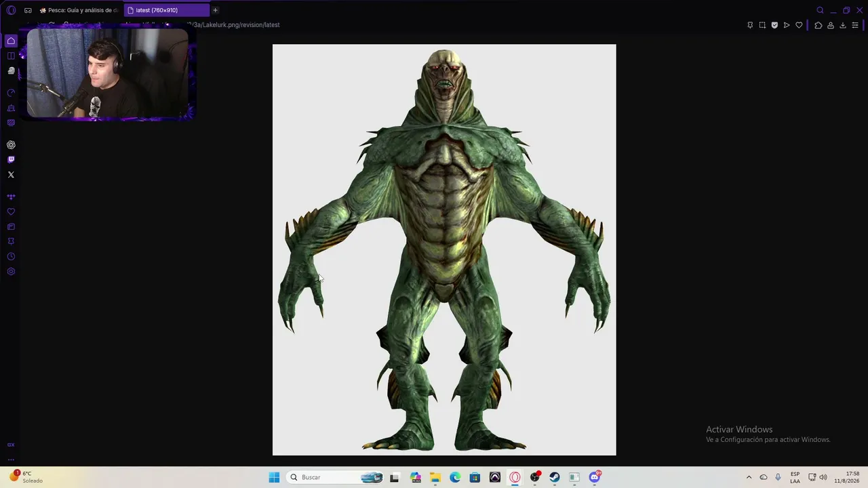This screenshot has width=868, height=488.
Task: Open the ESP LAA keyboard language selector
Action: (x=795, y=477)
